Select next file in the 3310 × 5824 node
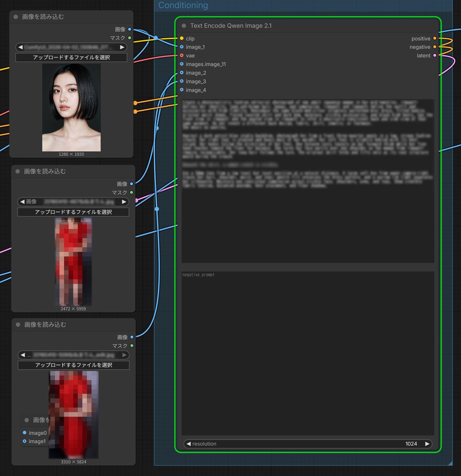 [x=124, y=355]
